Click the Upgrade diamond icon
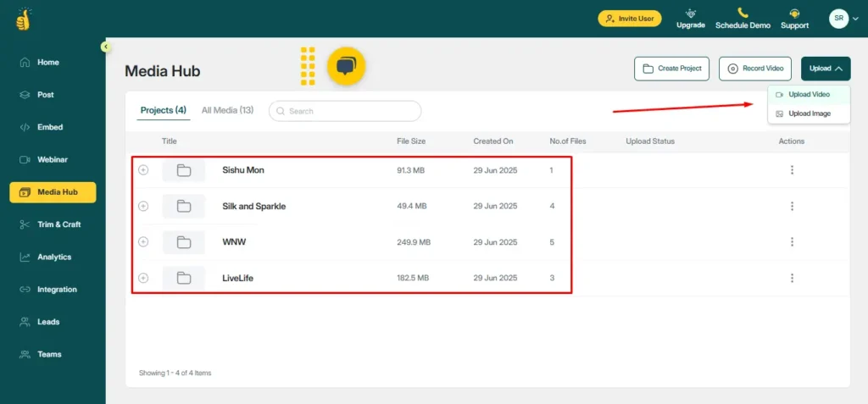Screen dimensions: 868x404 click(x=690, y=14)
